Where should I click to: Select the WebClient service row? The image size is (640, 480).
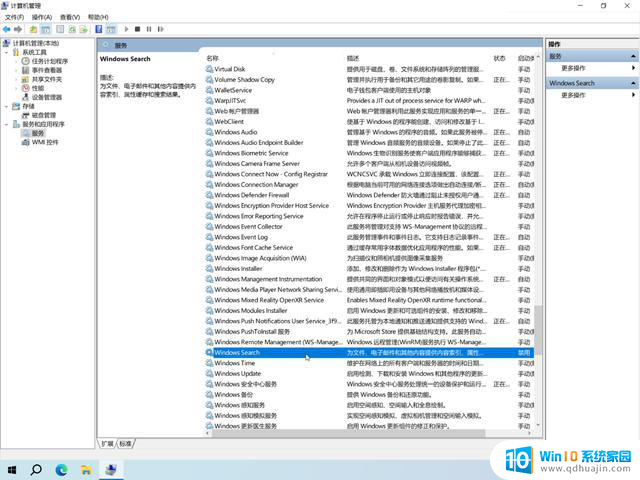coord(369,122)
